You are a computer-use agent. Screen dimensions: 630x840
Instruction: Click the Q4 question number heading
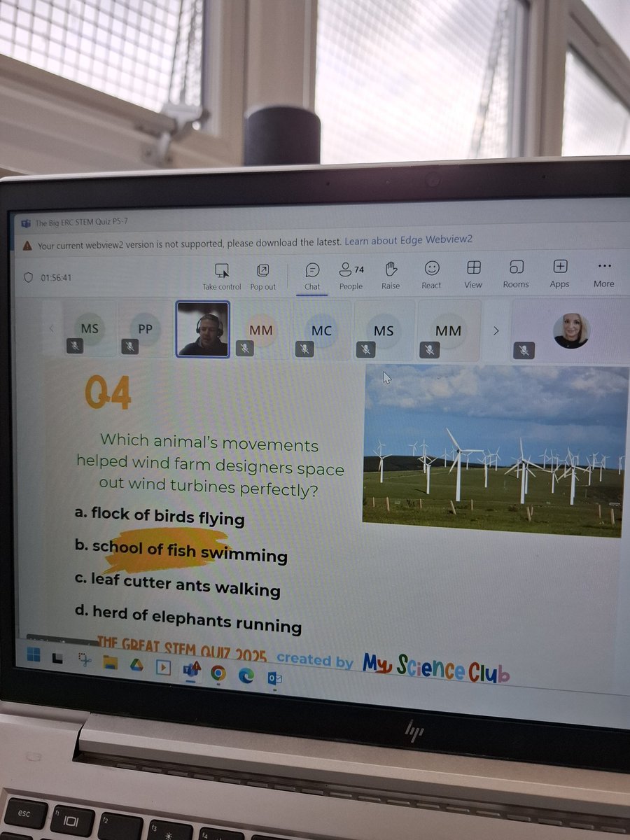108,393
